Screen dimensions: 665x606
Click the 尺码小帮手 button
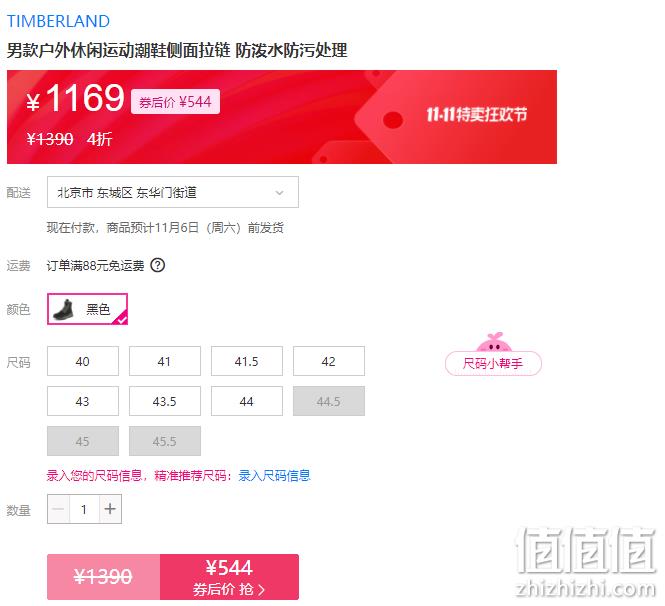click(493, 363)
